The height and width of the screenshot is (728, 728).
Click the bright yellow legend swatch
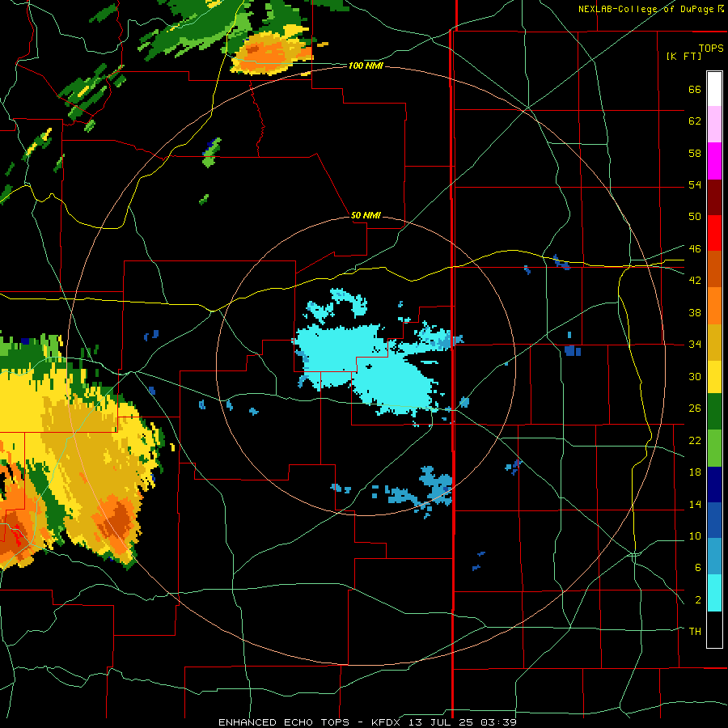point(714,377)
